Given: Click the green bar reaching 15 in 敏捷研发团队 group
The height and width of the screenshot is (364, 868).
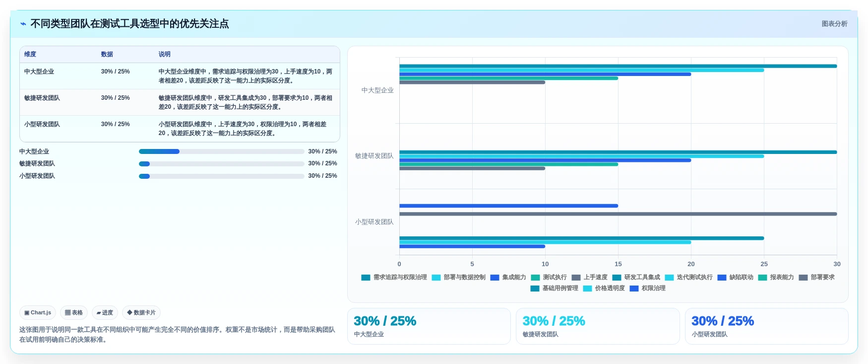Looking at the screenshot, I should [x=508, y=164].
